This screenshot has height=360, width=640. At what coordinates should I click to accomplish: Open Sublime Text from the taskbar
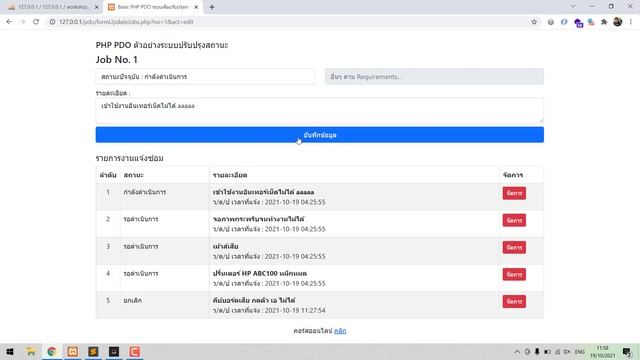click(x=93, y=352)
